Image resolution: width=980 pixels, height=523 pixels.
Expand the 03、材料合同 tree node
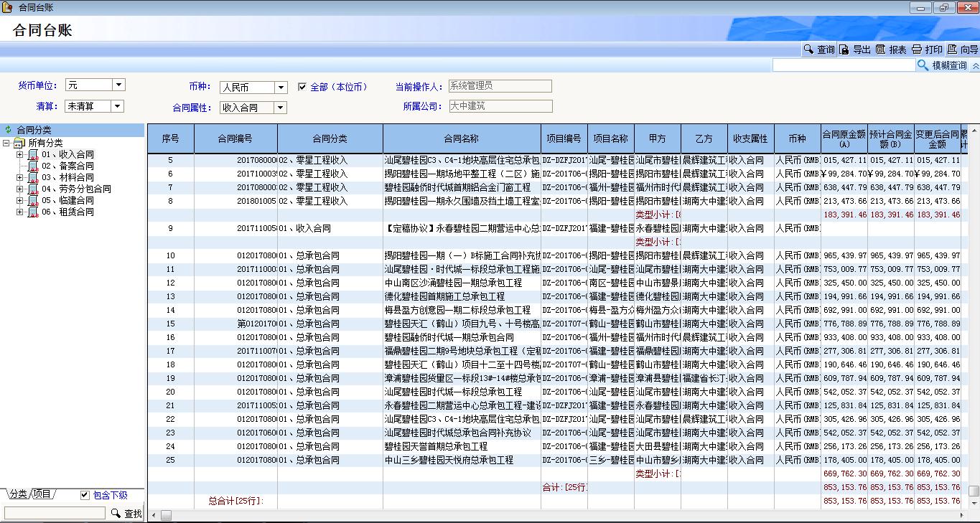20,177
